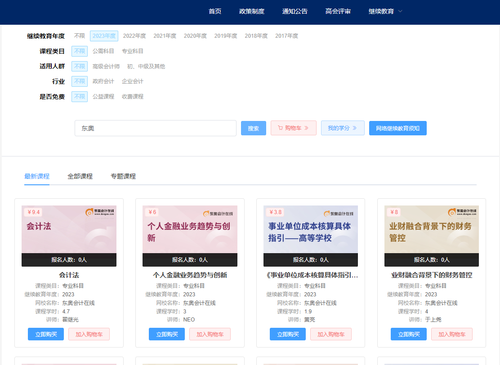Switch to the 全部课程 tab

pos(80,176)
